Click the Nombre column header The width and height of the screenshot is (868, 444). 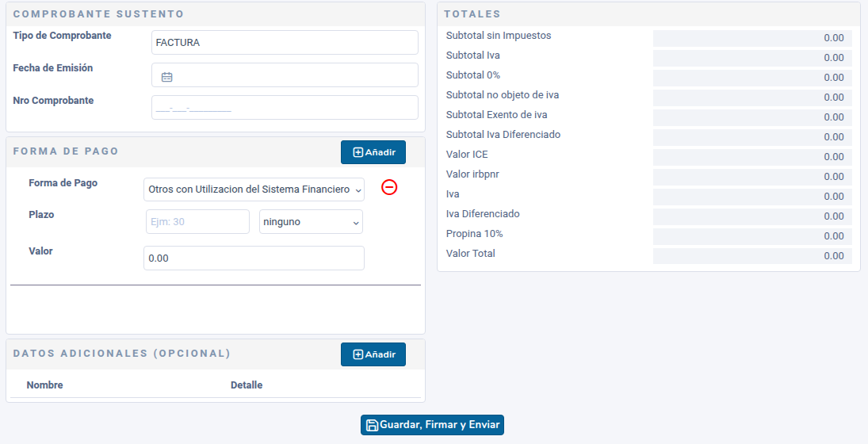45,385
